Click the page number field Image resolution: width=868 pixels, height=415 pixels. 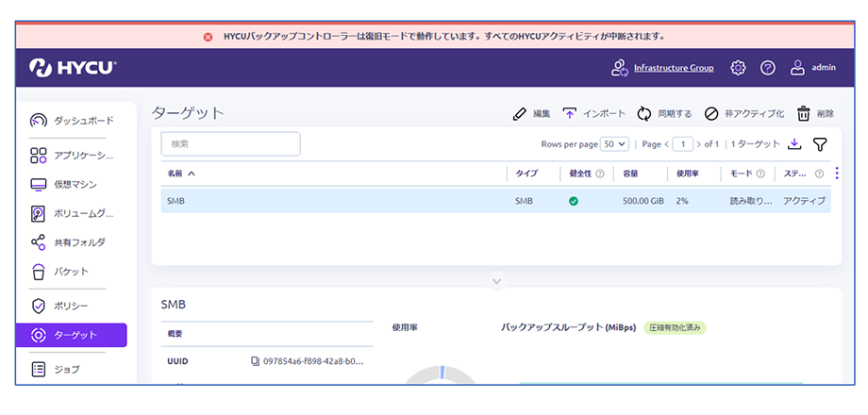(x=683, y=144)
